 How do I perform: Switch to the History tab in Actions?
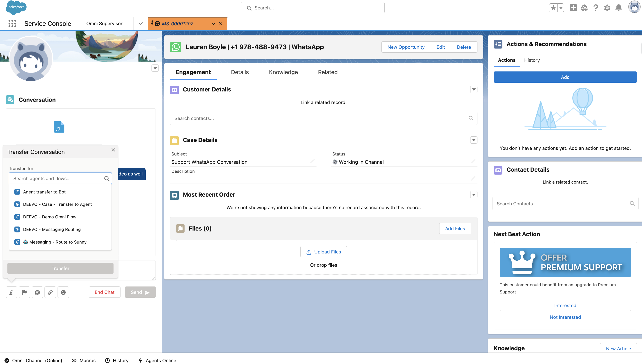[x=532, y=60]
